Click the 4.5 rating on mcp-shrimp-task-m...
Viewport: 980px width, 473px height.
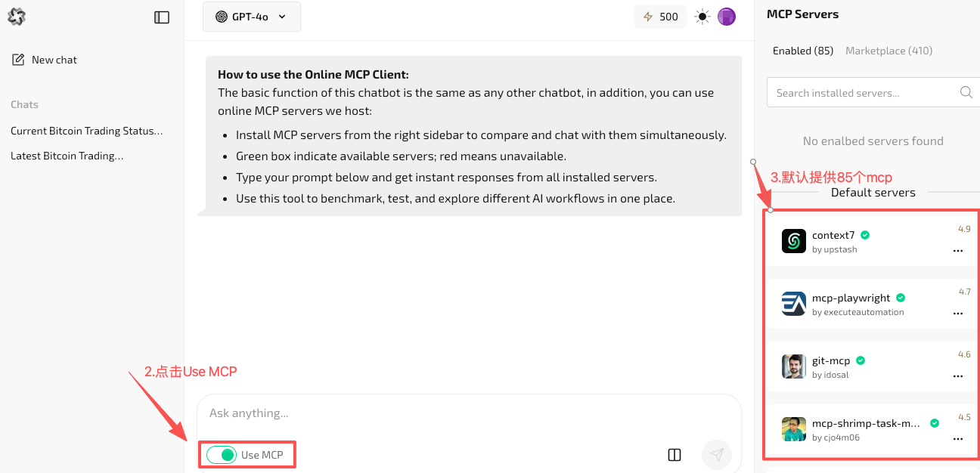click(x=964, y=417)
